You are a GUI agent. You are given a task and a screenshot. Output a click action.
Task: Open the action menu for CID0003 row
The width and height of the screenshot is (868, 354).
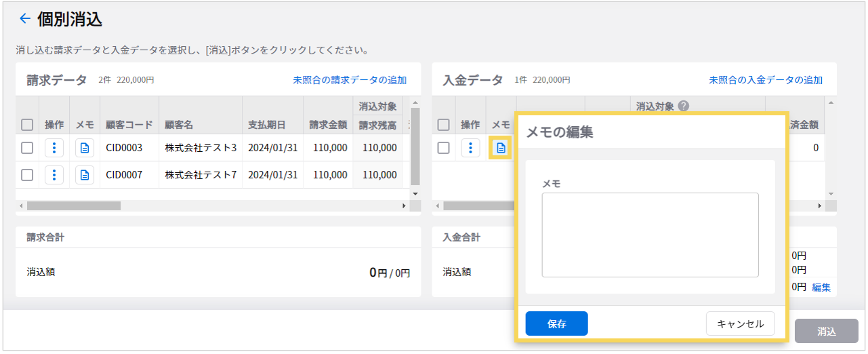click(x=54, y=148)
